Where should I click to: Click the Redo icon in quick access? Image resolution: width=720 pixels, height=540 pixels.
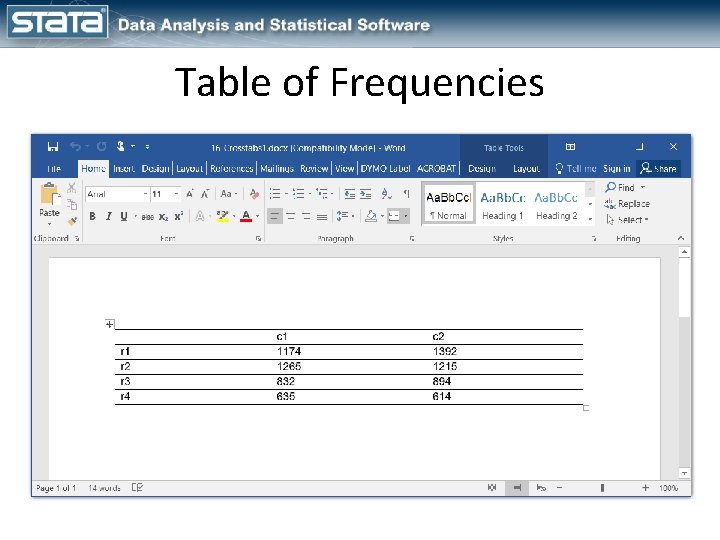click(101, 147)
